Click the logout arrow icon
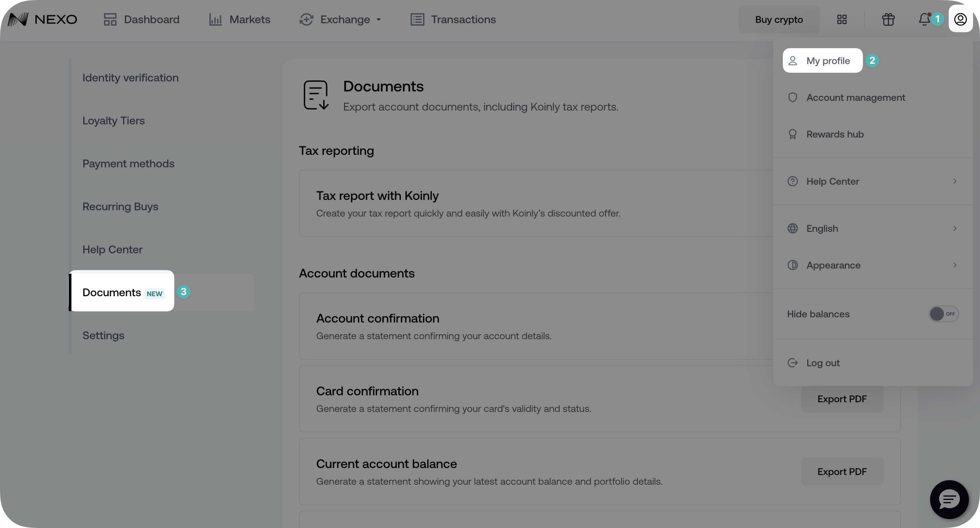 pos(792,363)
